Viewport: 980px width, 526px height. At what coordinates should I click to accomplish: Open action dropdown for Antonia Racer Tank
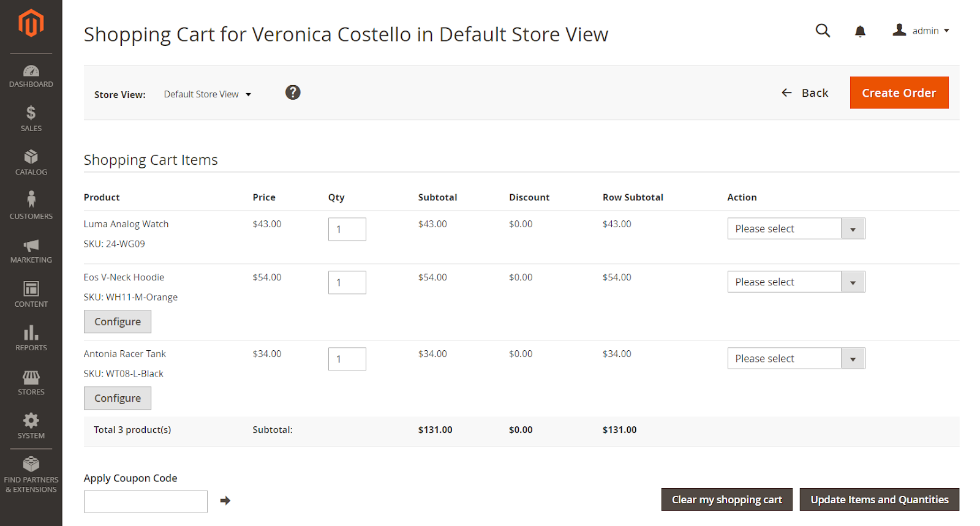(796, 359)
